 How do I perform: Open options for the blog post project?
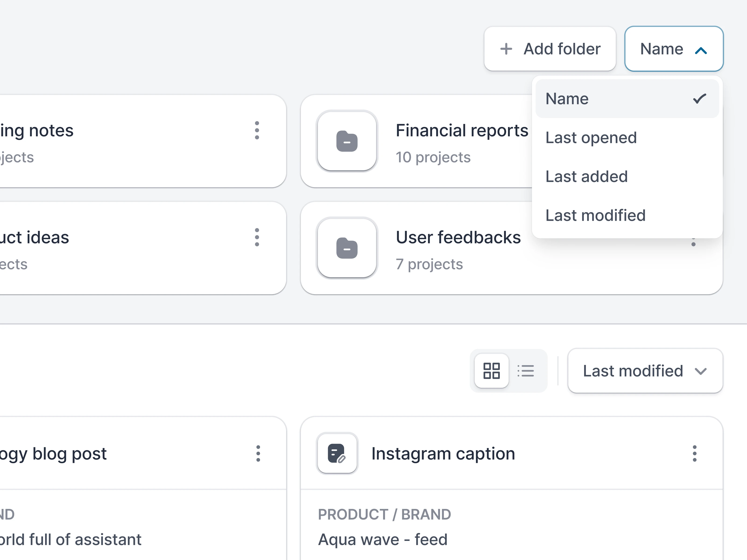pyautogui.click(x=258, y=453)
